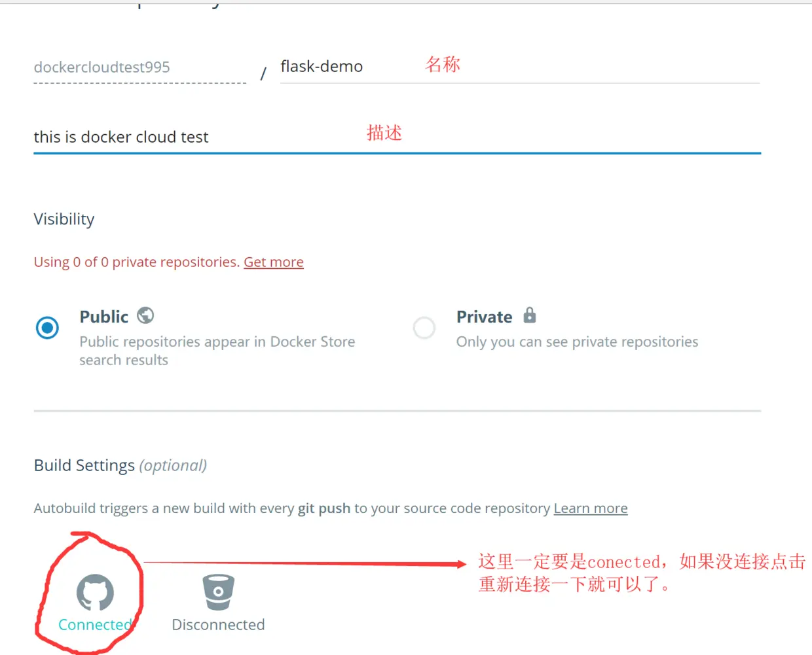
Task: Select the Bitbucket bucket icon
Action: pos(218,592)
